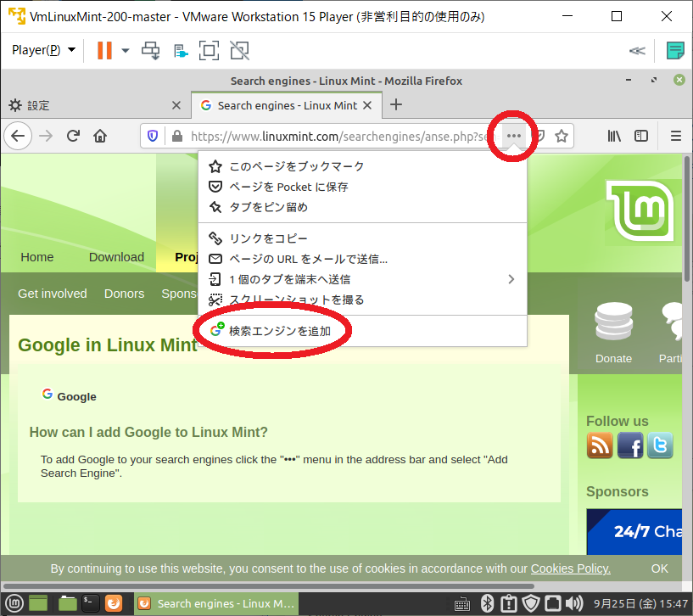Open the Linux Mint Twitter icon

click(x=660, y=445)
